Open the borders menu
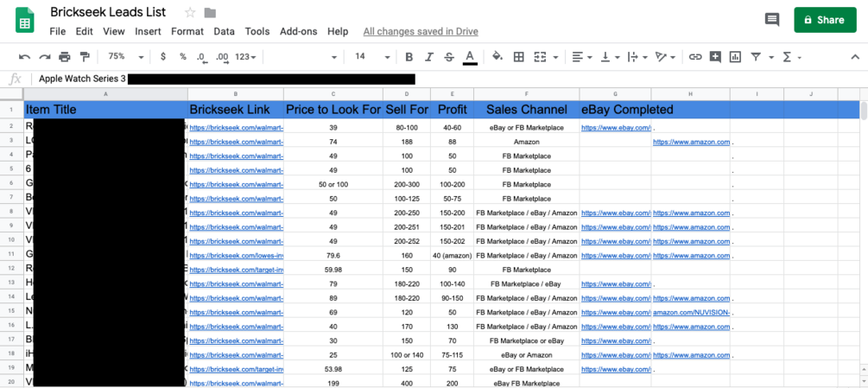 [x=519, y=56]
